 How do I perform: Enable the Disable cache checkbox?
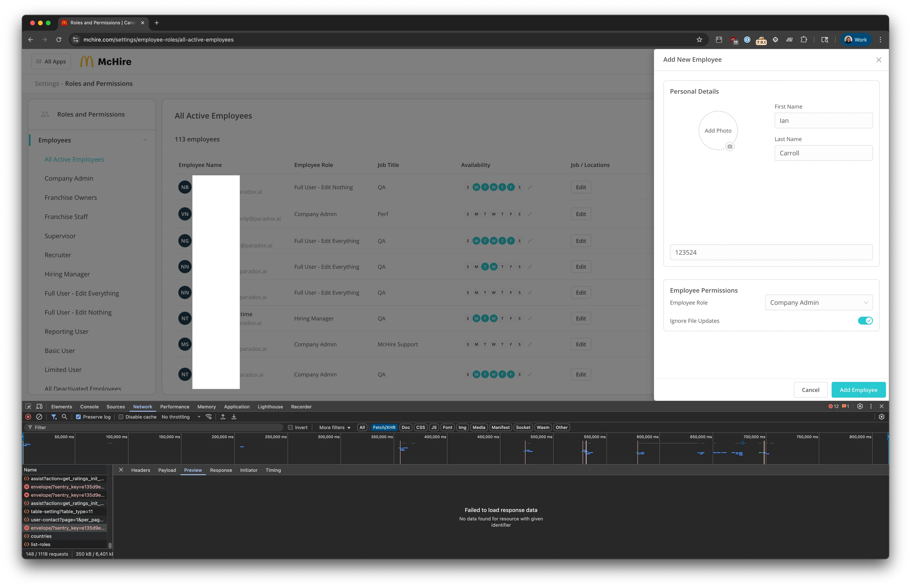[121, 417]
